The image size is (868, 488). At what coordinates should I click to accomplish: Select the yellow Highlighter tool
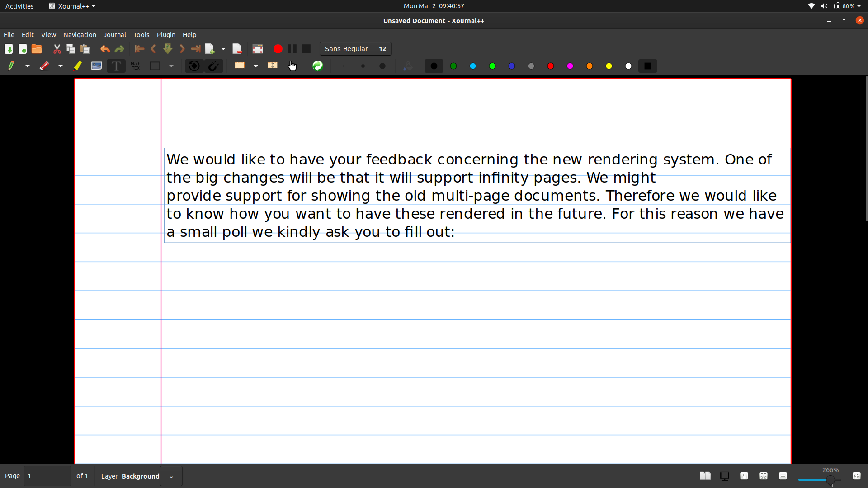click(x=77, y=66)
